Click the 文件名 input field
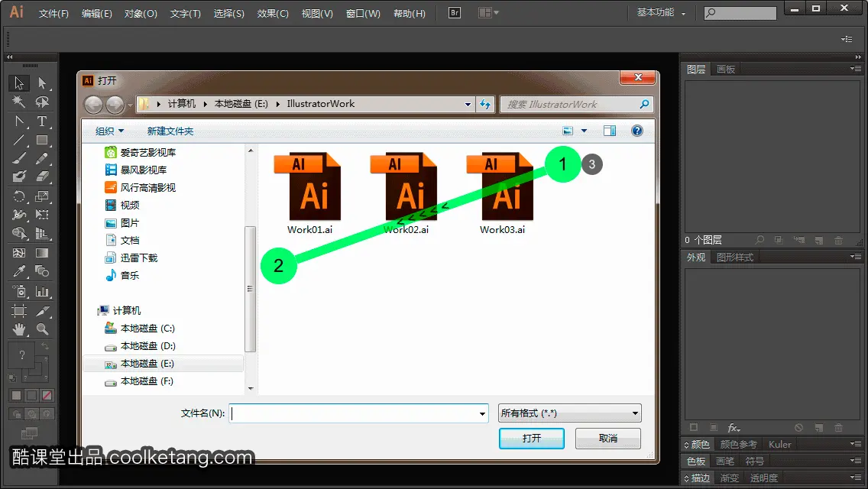Screen dimensions: 868x489 [x=358, y=413]
